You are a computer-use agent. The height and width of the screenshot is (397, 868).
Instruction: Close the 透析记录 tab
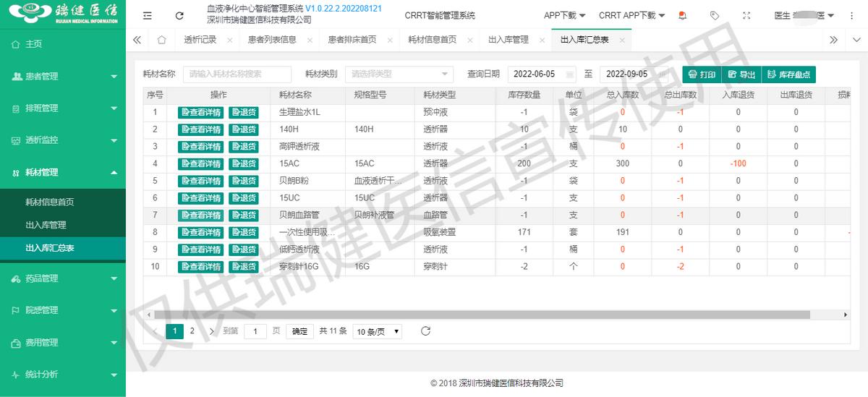(229, 40)
